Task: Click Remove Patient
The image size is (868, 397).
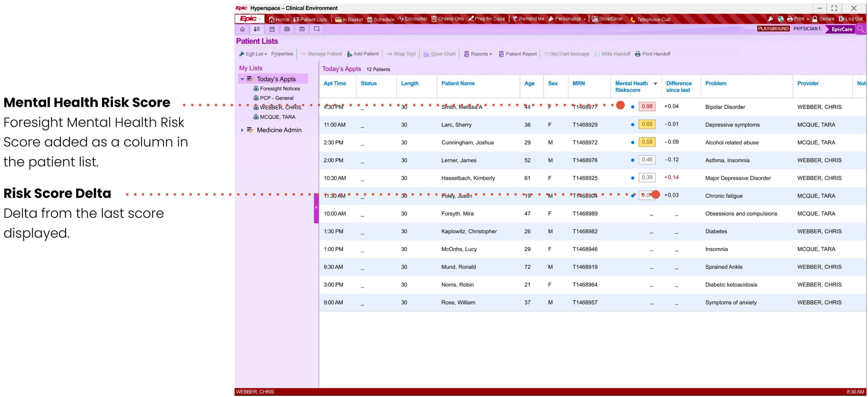Action: tap(321, 54)
